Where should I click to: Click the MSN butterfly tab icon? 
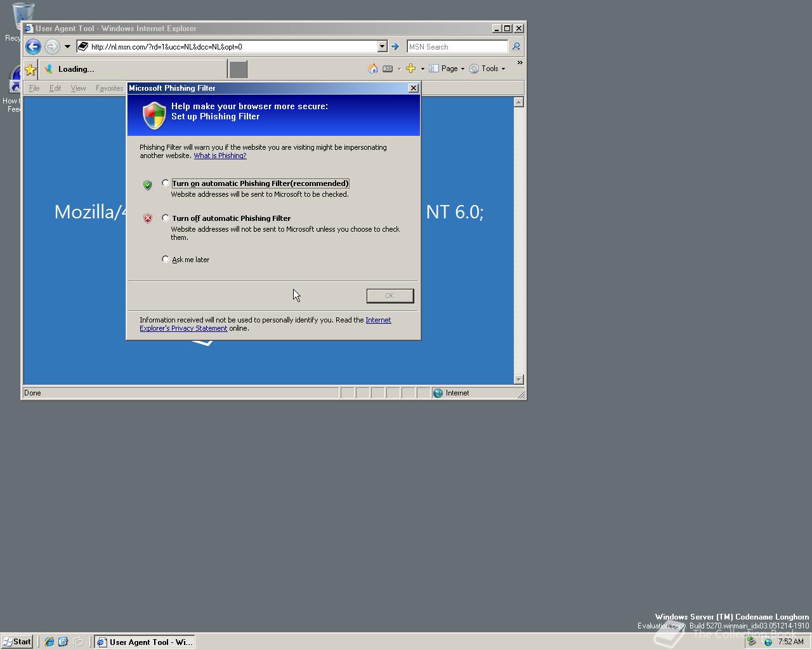click(x=49, y=69)
